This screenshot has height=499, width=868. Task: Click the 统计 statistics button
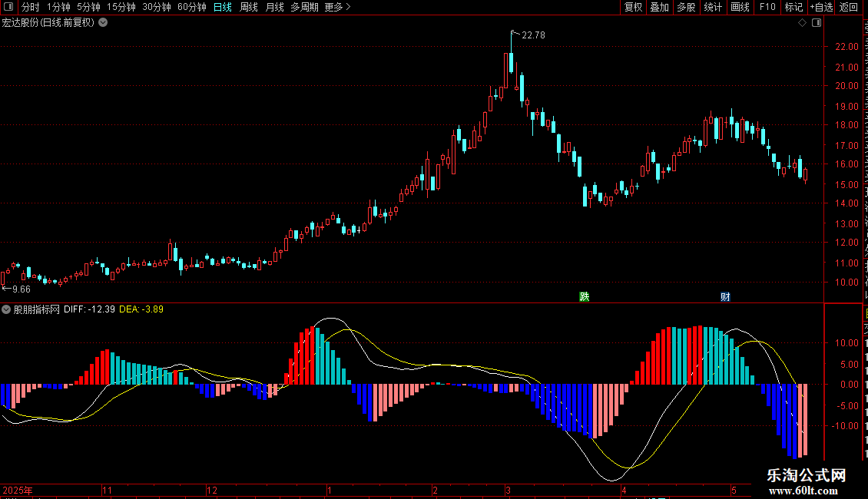click(713, 7)
